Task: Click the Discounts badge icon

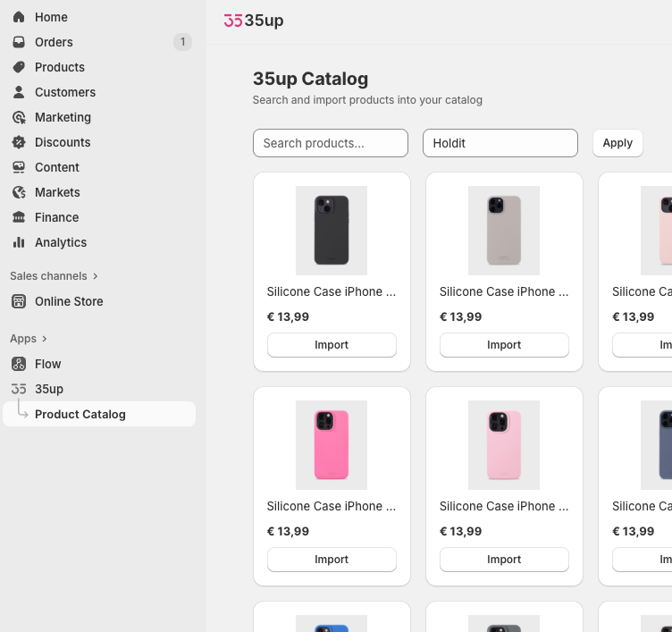Action: coord(19,142)
